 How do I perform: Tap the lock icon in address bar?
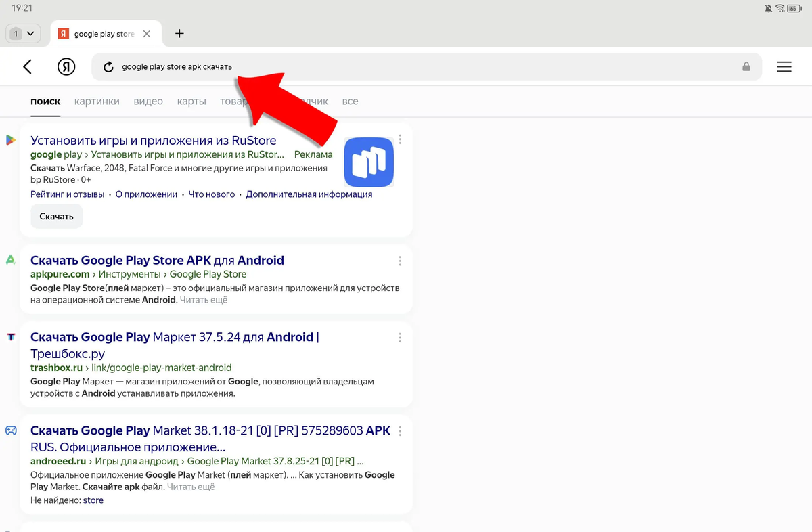(x=746, y=67)
